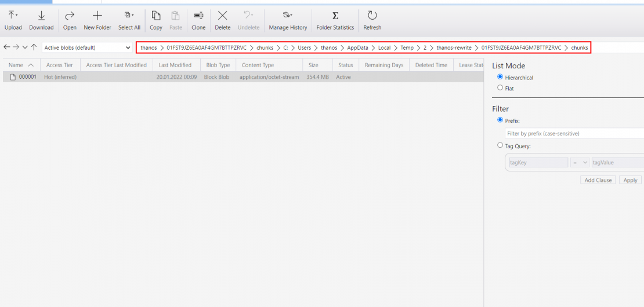Click the prefix filter text field
This screenshot has width=644, height=307.
point(573,133)
